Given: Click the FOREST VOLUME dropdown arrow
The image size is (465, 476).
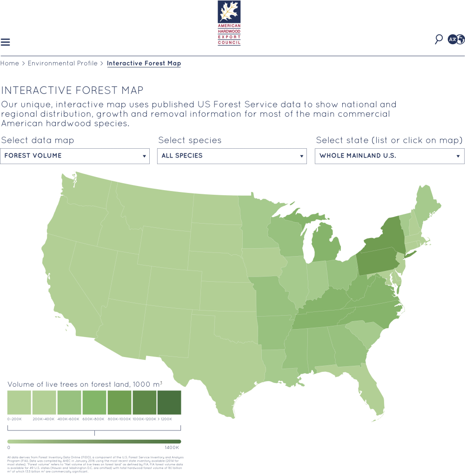Looking at the screenshot, I should tap(145, 156).
